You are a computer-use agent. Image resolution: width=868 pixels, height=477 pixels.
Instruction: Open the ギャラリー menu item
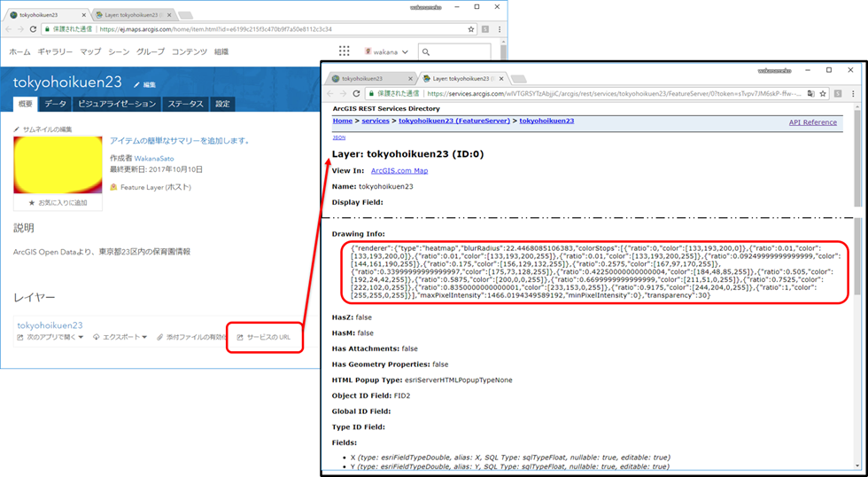coord(55,51)
